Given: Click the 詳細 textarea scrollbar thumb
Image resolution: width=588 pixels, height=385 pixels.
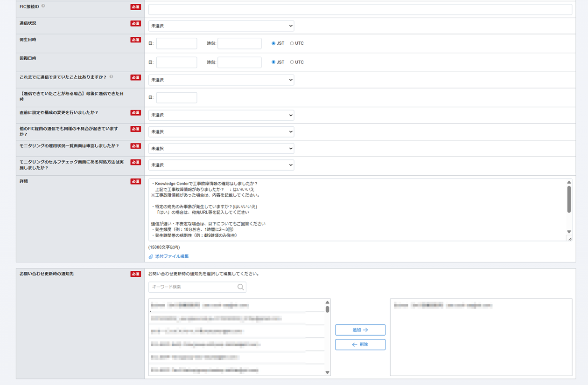Looking at the screenshot, I should 569,199.
